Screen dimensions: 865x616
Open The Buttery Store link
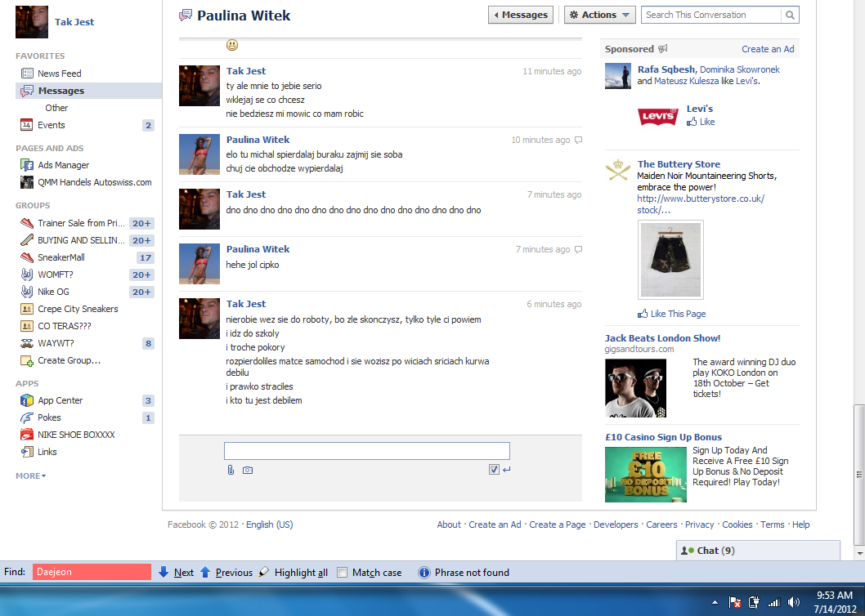click(x=679, y=163)
